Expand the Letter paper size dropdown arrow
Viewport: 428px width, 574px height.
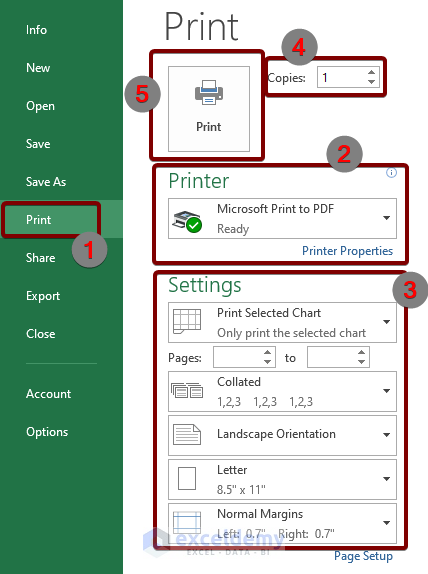(386, 479)
